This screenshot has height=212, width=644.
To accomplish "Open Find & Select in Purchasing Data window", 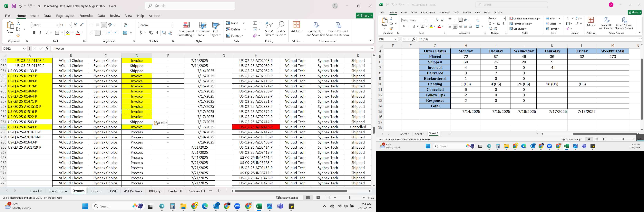I will pos(281,29).
